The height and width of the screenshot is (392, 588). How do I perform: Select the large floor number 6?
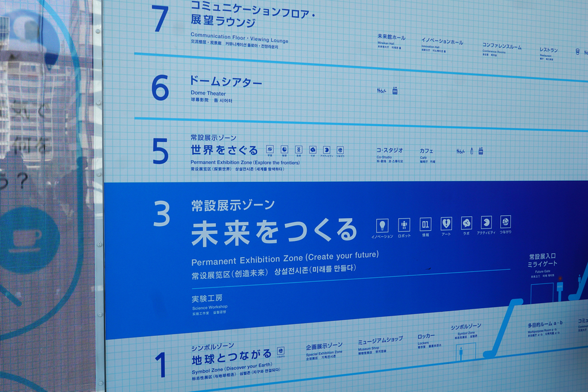point(161,87)
